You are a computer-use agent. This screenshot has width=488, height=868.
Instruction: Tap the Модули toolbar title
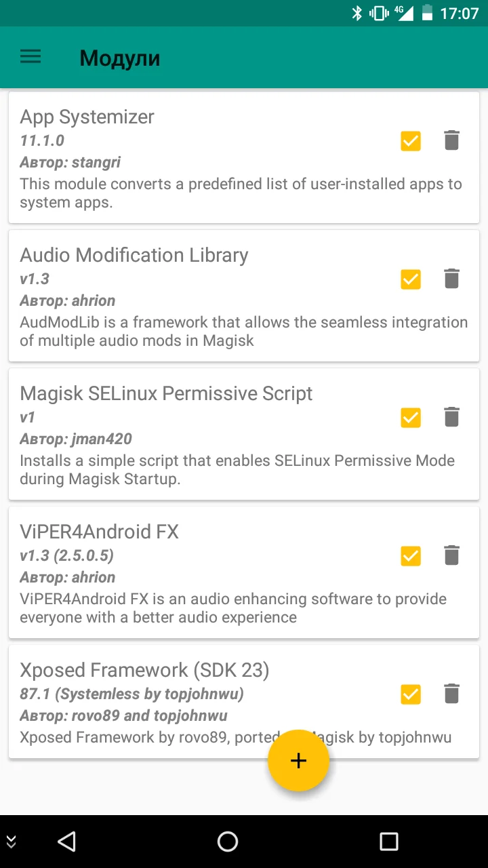click(x=120, y=58)
